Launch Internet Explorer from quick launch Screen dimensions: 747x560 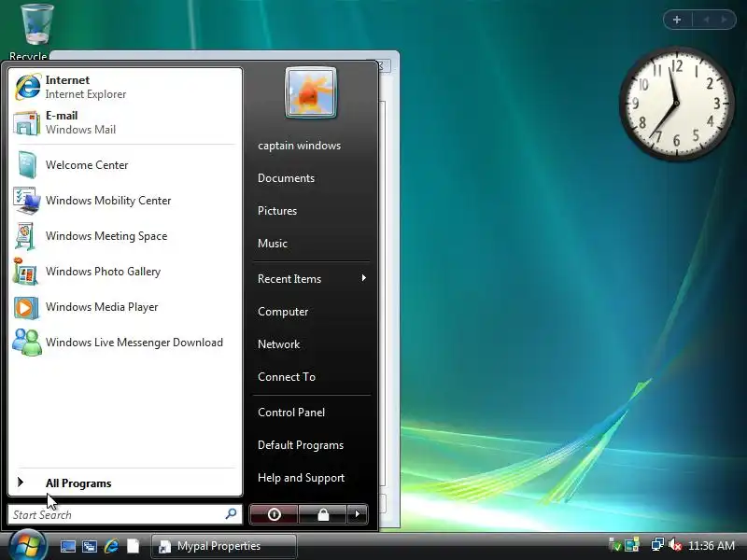click(111, 546)
